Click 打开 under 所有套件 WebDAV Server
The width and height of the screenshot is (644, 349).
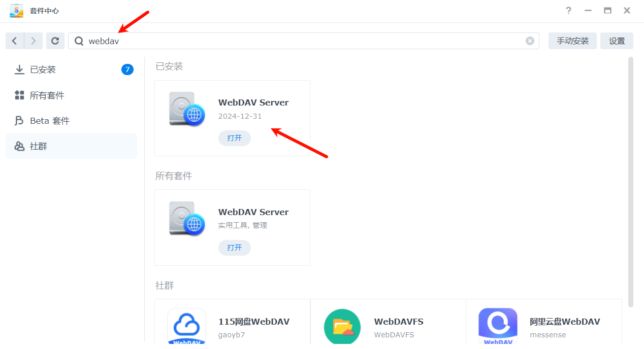click(x=235, y=248)
